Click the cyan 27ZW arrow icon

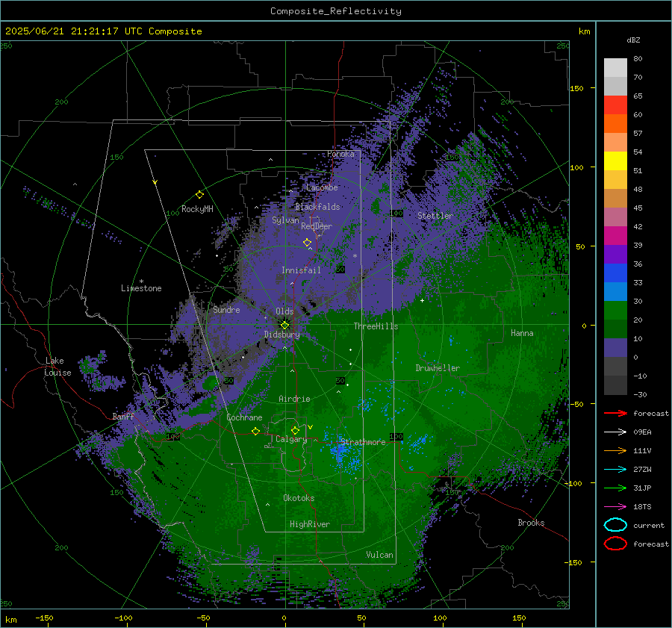pos(615,470)
